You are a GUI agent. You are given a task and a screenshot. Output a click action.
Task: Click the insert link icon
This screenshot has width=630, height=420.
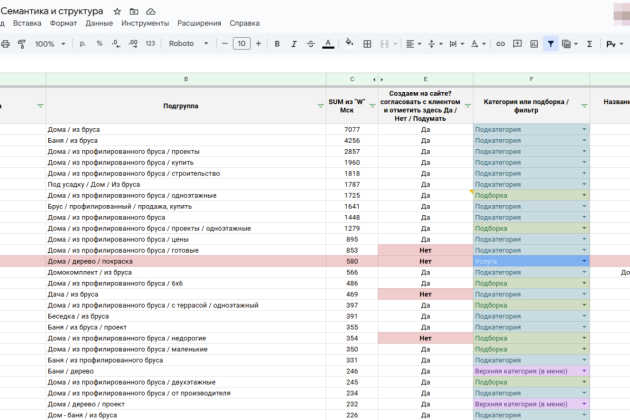[x=498, y=44]
